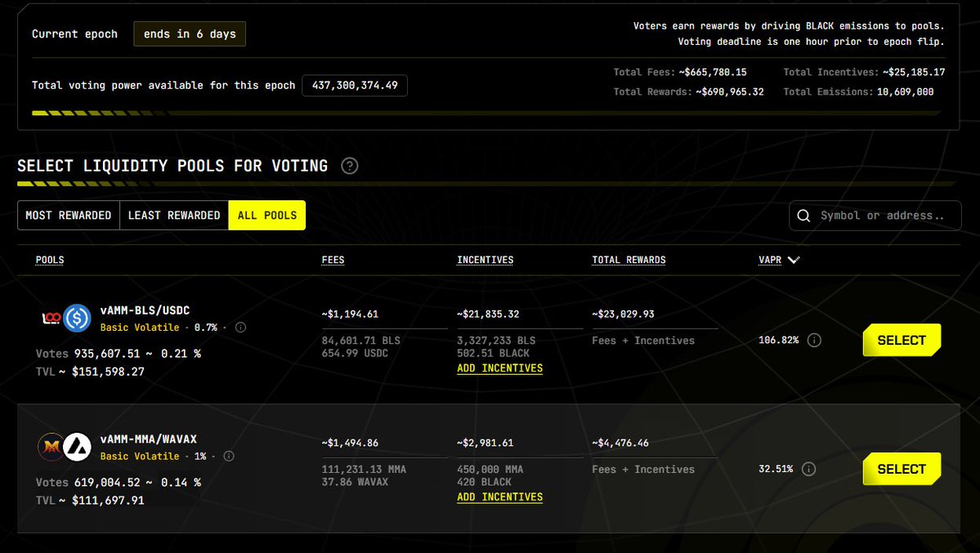Click the epoch progress bar
Viewport: 980px width, 553px height.
(486, 113)
